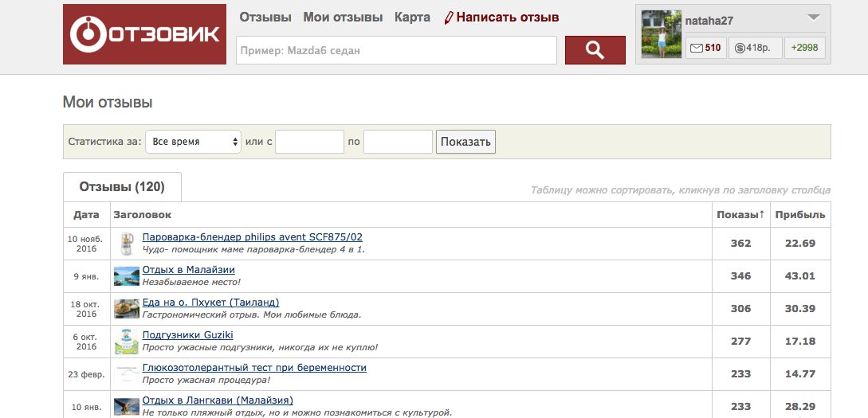Click Написать отзыв link

point(501,18)
